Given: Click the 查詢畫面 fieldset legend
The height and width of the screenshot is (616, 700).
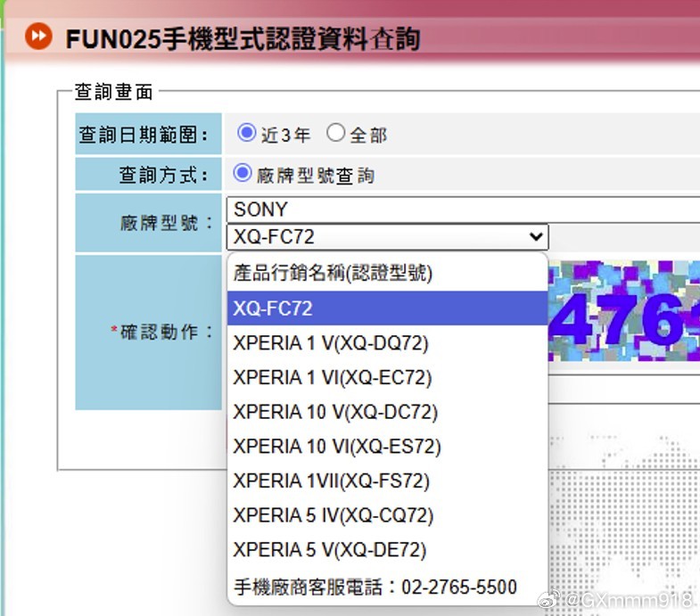Looking at the screenshot, I should 113,92.
